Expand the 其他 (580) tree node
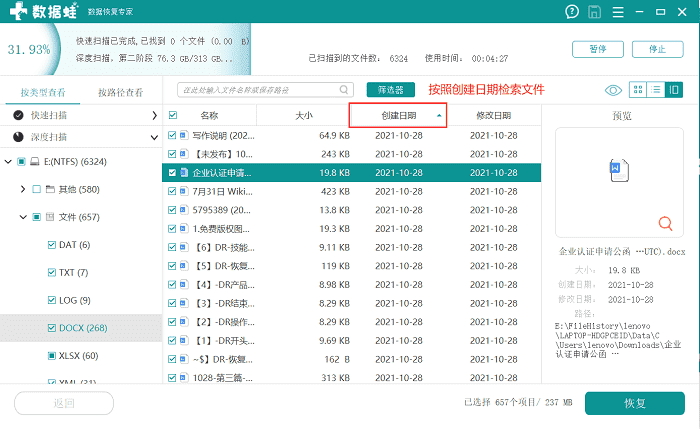The width and height of the screenshot is (700, 429). pyautogui.click(x=23, y=189)
